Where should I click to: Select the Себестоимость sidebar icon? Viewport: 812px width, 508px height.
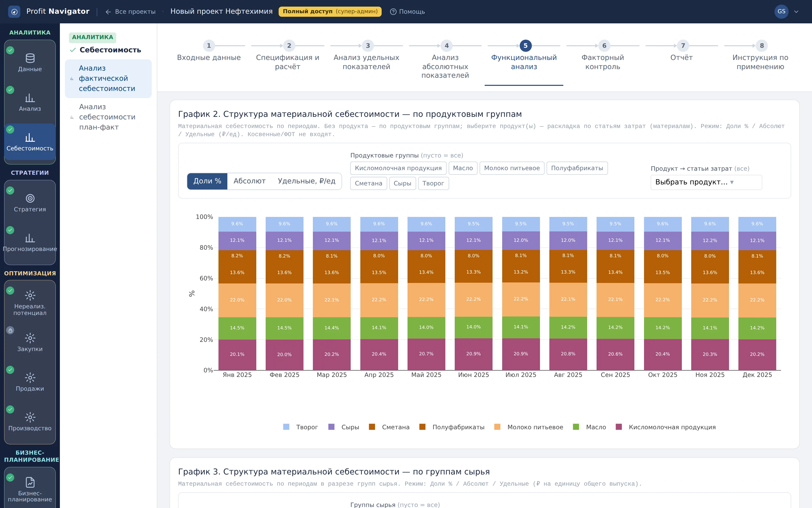(x=30, y=137)
